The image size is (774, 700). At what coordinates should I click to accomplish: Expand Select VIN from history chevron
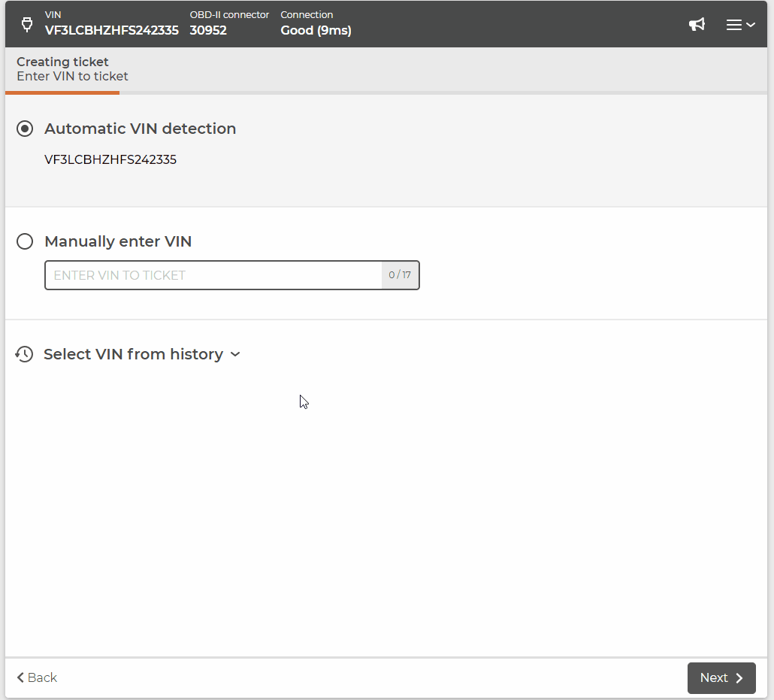235,354
